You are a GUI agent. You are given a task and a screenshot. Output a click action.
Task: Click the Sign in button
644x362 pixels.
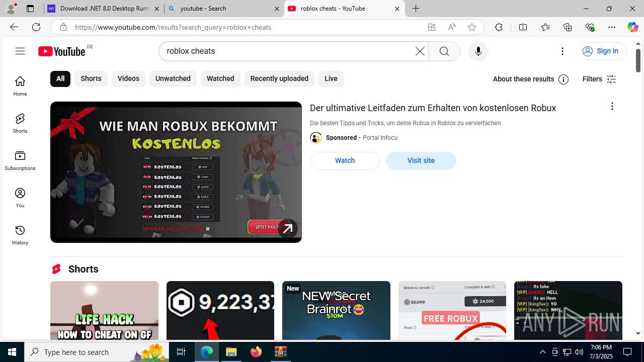(601, 51)
